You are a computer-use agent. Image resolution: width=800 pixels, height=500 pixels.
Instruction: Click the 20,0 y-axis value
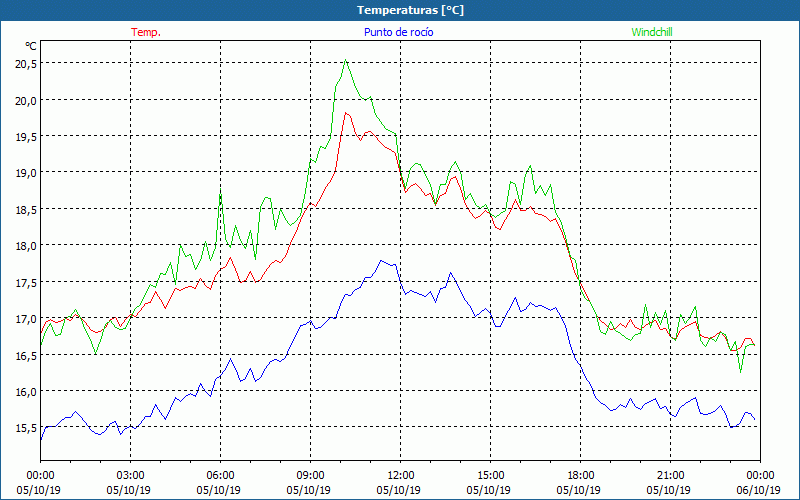tap(26, 101)
